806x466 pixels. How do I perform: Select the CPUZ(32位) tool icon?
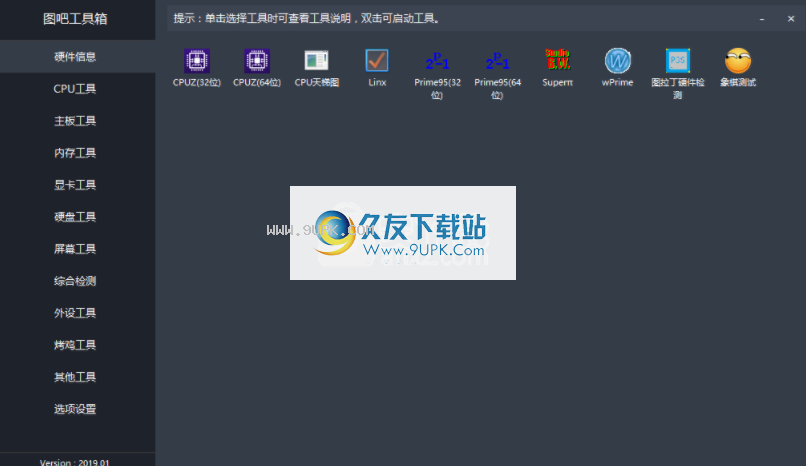point(197,61)
